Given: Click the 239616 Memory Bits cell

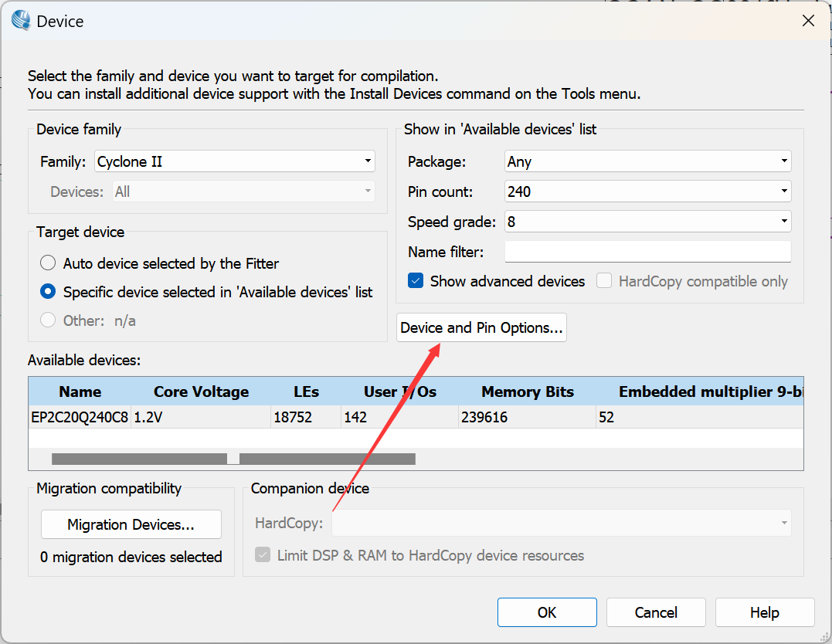Looking at the screenshot, I should 528,417.
